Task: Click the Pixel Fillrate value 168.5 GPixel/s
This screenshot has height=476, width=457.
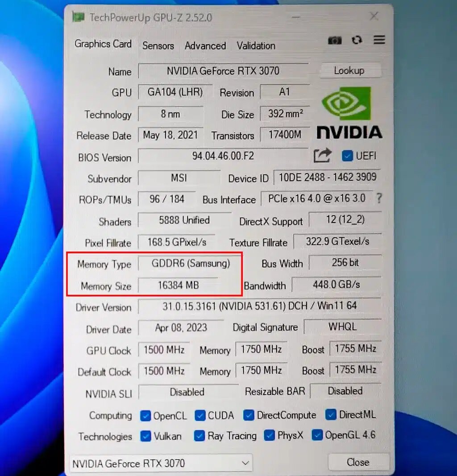Action: pos(177,242)
